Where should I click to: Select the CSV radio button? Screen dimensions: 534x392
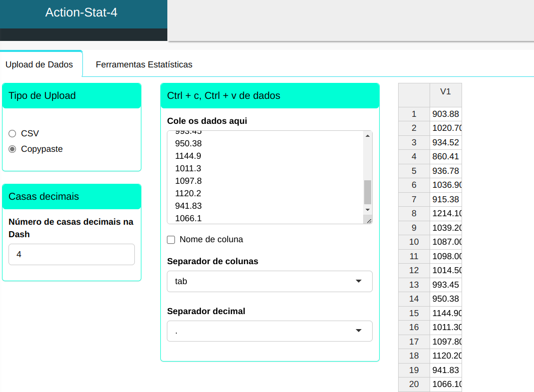point(12,134)
